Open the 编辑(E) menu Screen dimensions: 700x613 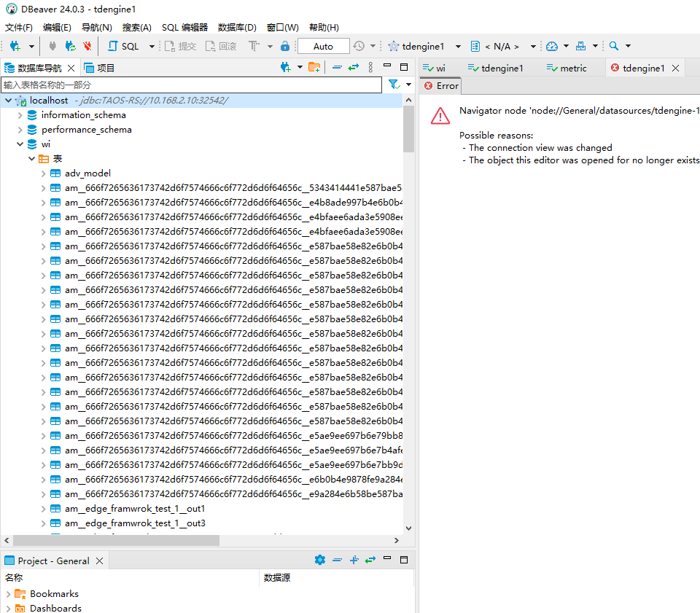(57, 27)
